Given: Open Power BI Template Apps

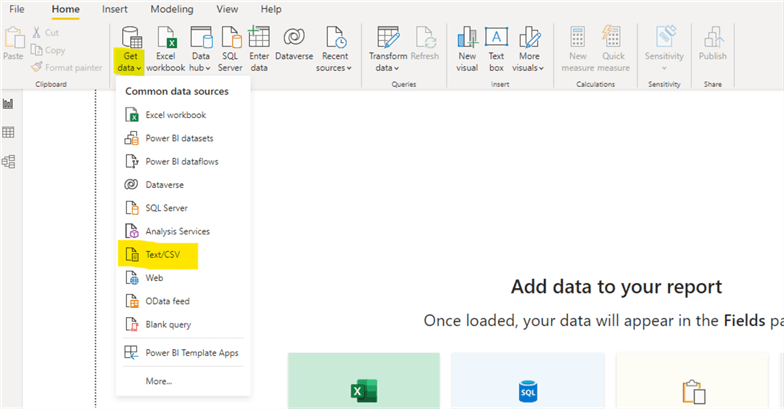Looking at the screenshot, I should pyautogui.click(x=183, y=353).
